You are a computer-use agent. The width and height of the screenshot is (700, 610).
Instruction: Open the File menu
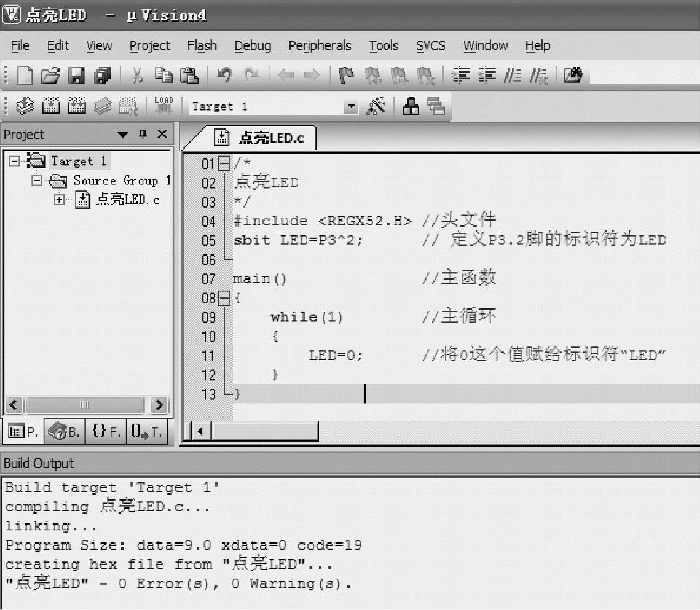pyautogui.click(x=20, y=45)
